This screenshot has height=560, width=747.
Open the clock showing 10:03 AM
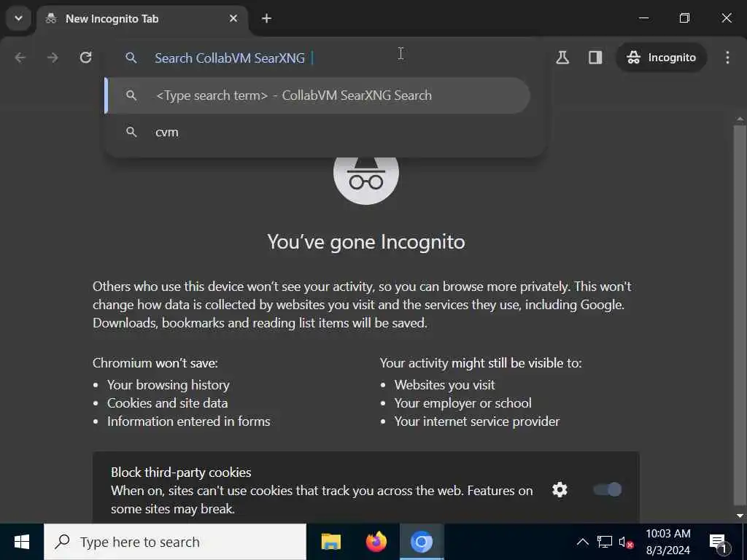tap(668, 542)
